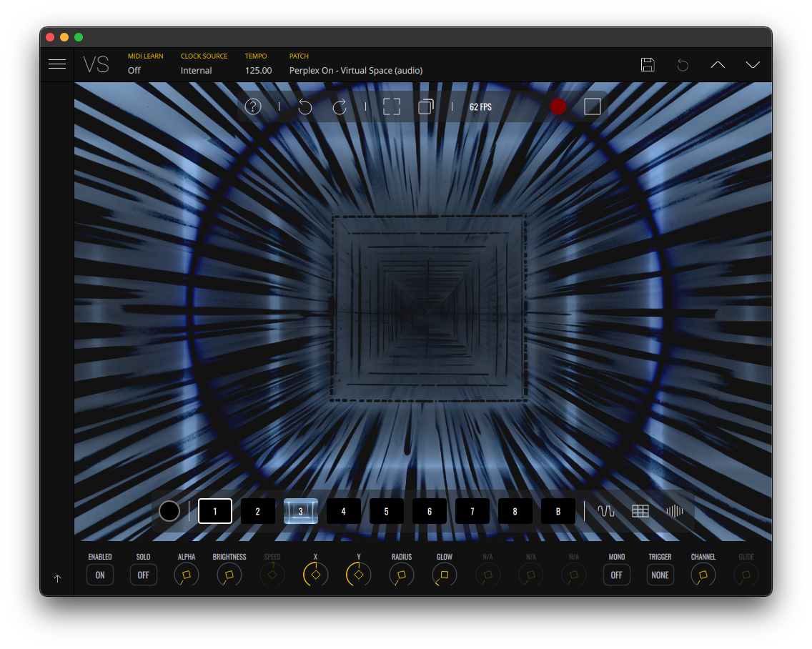Open the hamburger menu
The image size is (812, 649).
tap(57, 64)
